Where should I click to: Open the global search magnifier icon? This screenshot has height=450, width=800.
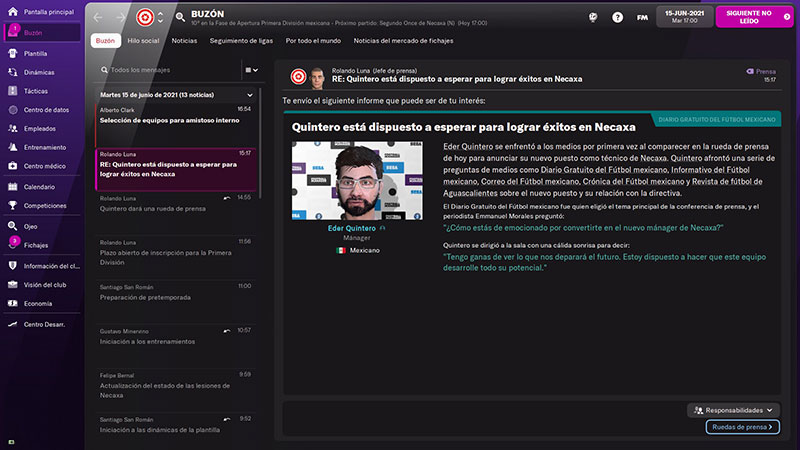click(180, 17)
